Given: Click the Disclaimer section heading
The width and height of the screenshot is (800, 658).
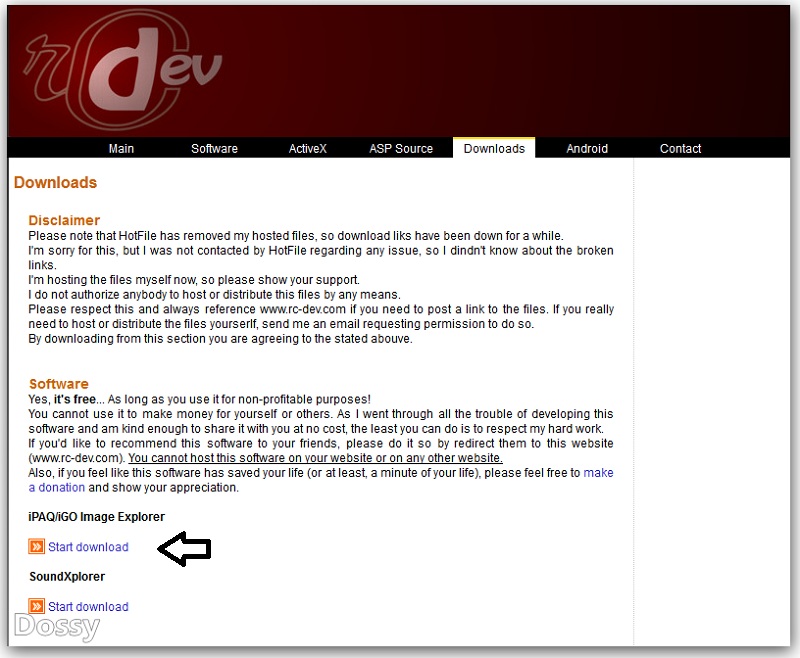Looking at the screenshot, I should 64,220.
